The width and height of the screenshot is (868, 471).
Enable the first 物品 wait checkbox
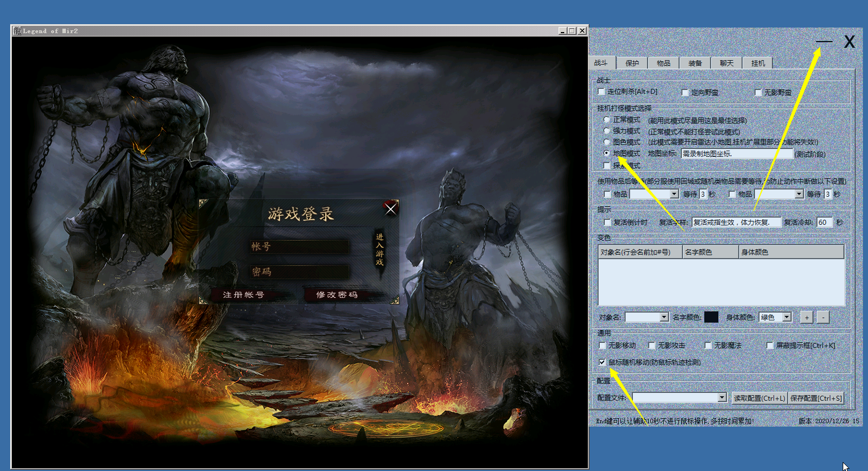pyautogui.click(x=607, y=194)
